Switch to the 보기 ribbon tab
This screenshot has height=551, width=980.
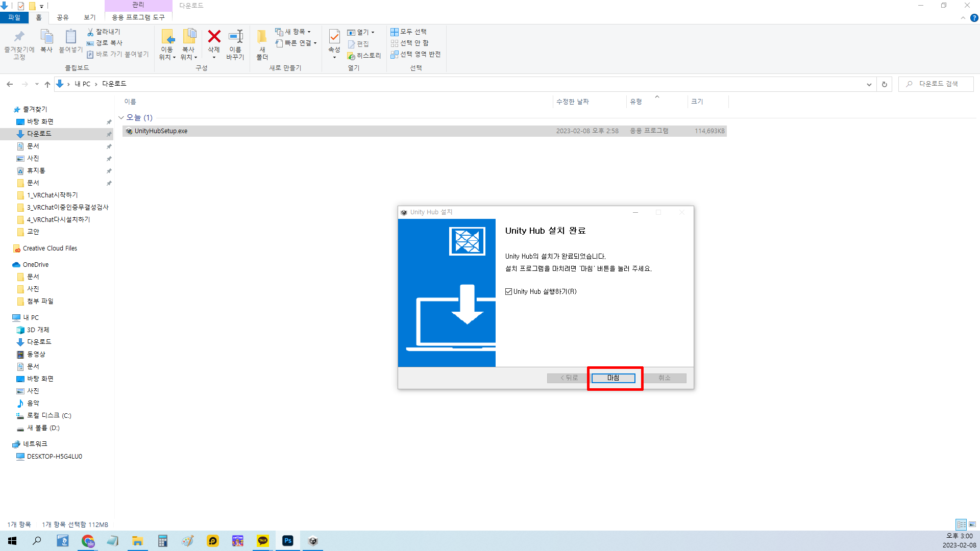90,17
